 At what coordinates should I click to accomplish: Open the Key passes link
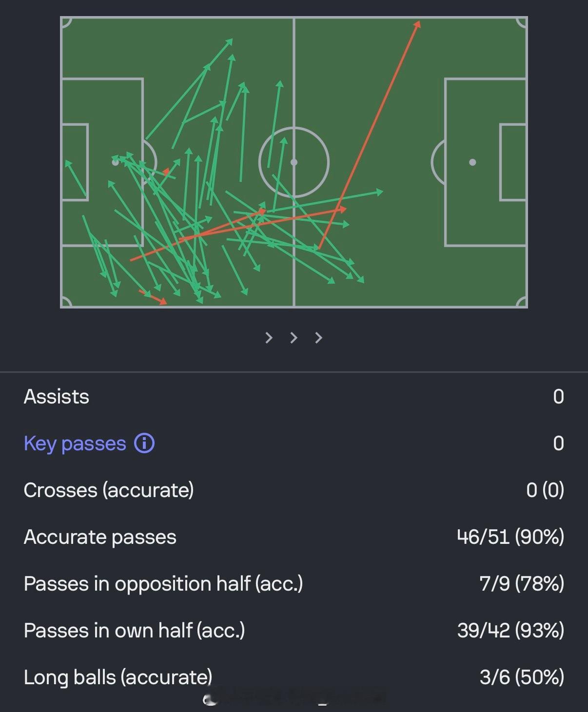point(75,443)
